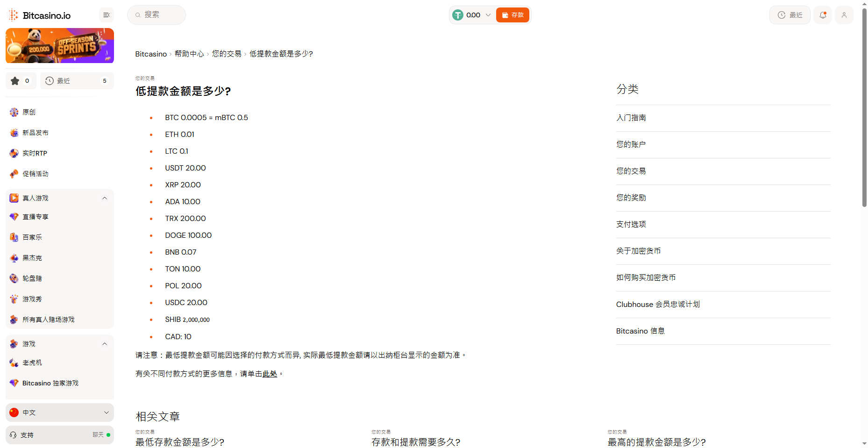The image size is (868, 448).
Task: Go to 帮助中心 breadcrumb
Action: tap(189, 54)
